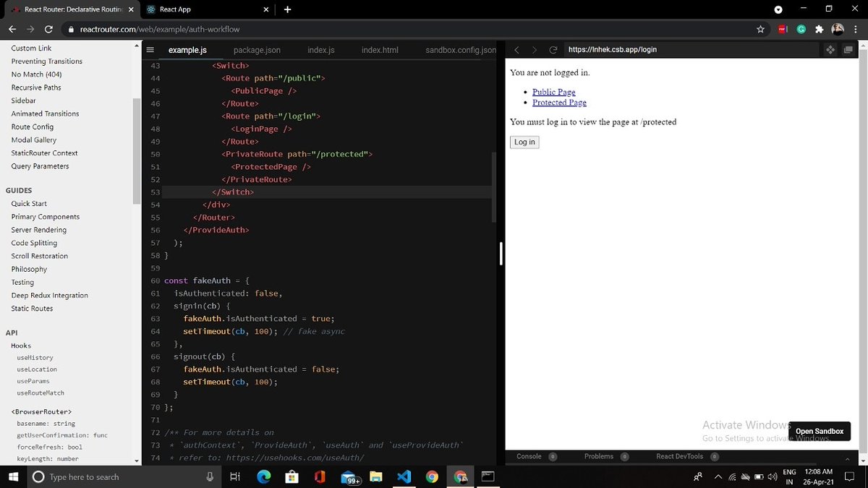Follow the Protected Page link
The height and width of the screenshot is (488, 868).
pyautogui.click(x=559, y=103)
